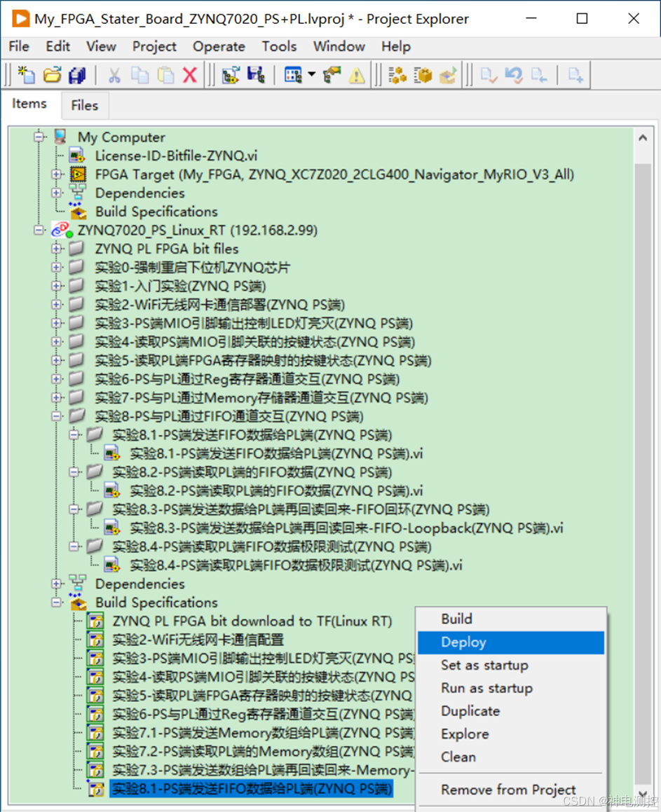Image resolution: width=661 pixels, height=812 pixels.
Task: Click the Build All toolbar icon
Action: tap(397, 75)
